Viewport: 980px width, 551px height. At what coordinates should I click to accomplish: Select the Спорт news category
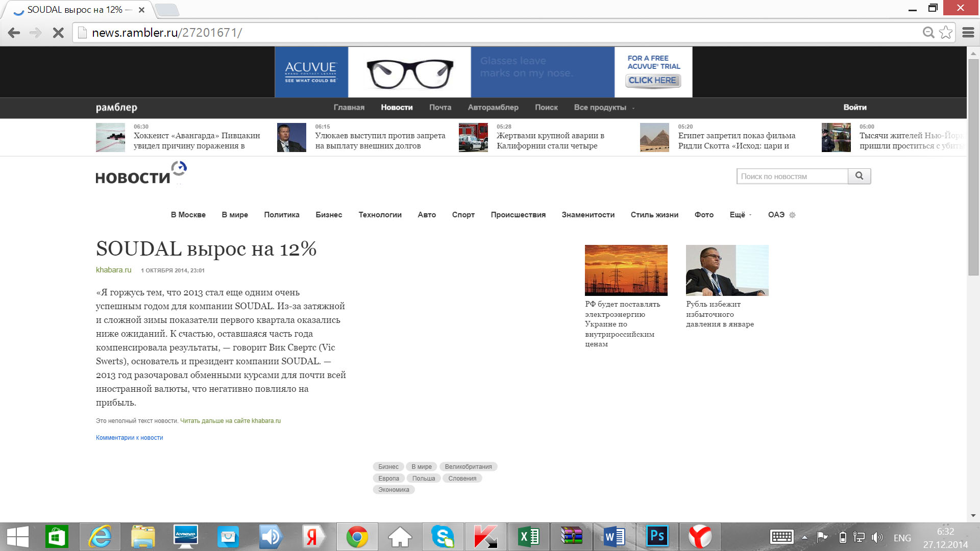click(463, 215)
